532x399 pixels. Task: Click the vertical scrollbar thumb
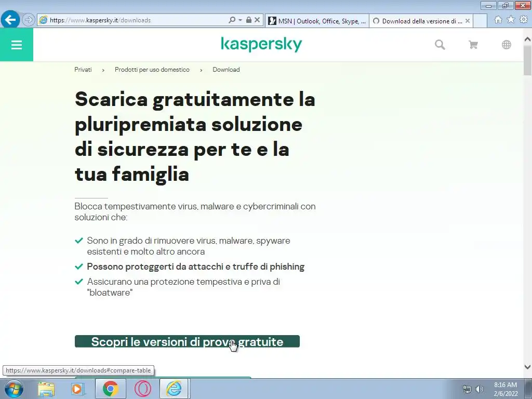click(x=527, y=60)
